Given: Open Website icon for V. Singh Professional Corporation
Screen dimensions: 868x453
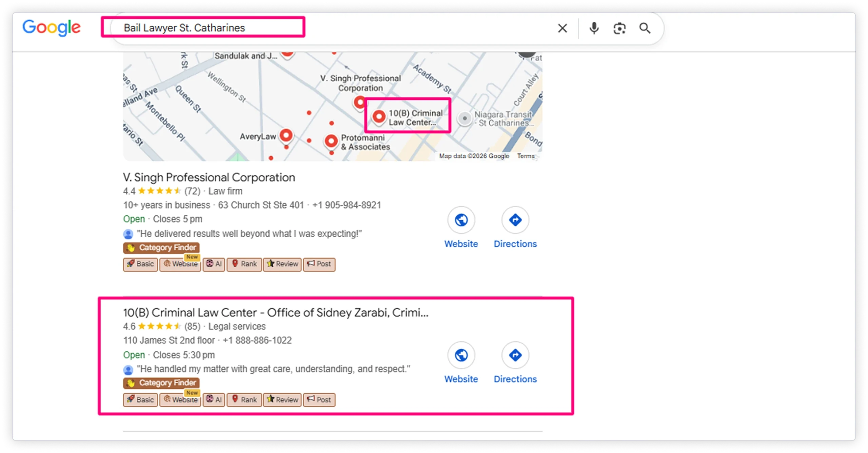Looking at the screenshot, I should pyautogui.click(x=461, y=220).
